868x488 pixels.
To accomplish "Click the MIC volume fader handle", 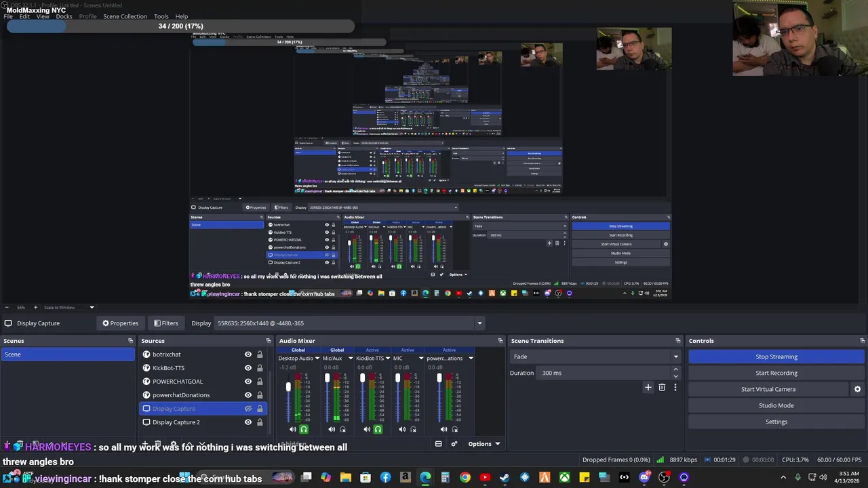I will click(397, 378).
